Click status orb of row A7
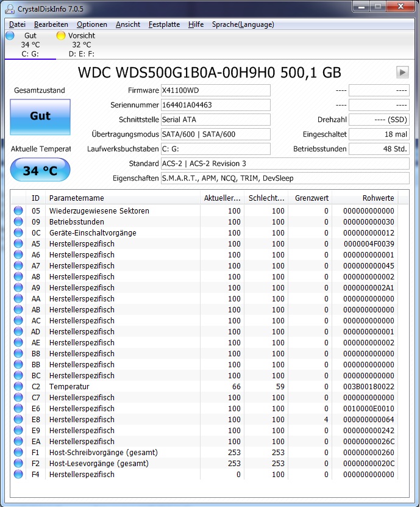 point(18,265)
